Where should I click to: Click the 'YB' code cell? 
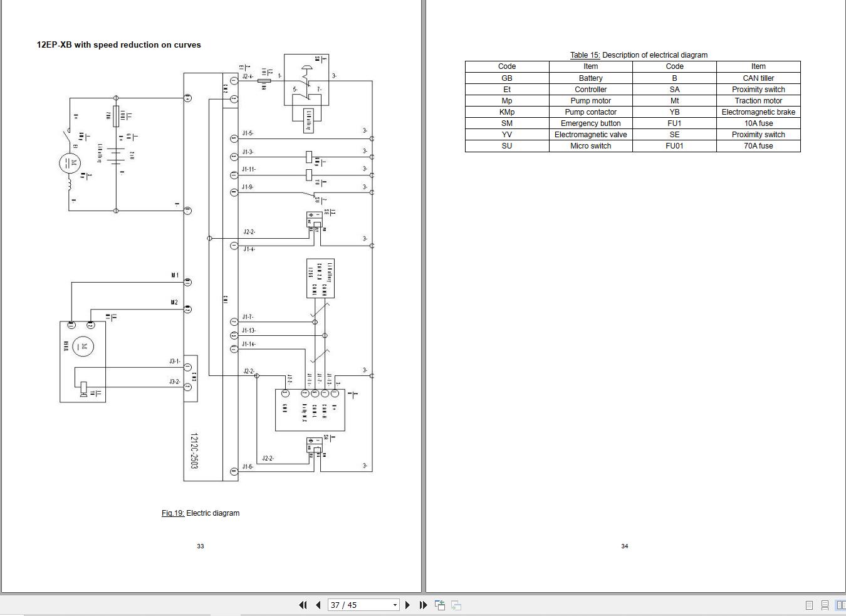coord(674,112)
